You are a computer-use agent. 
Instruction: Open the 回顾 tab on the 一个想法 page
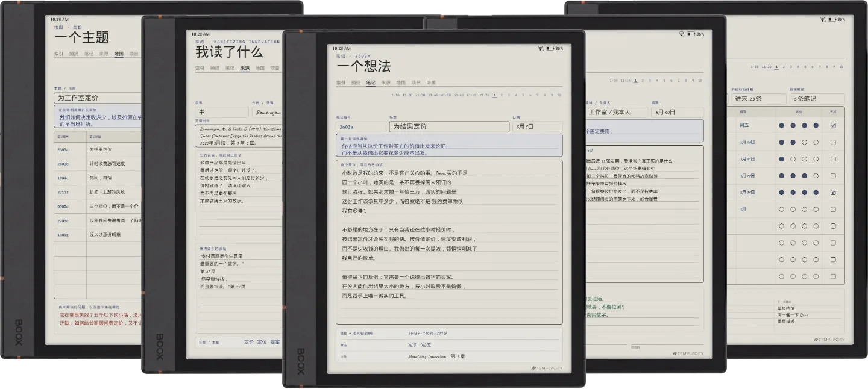(431, 82)
